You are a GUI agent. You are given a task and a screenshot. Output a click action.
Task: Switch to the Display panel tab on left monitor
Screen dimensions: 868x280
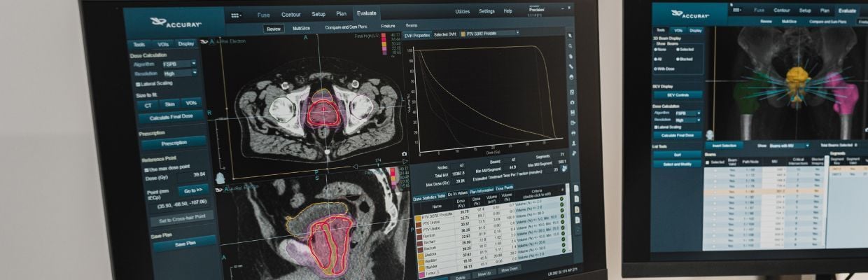click(x=185, y=43)
